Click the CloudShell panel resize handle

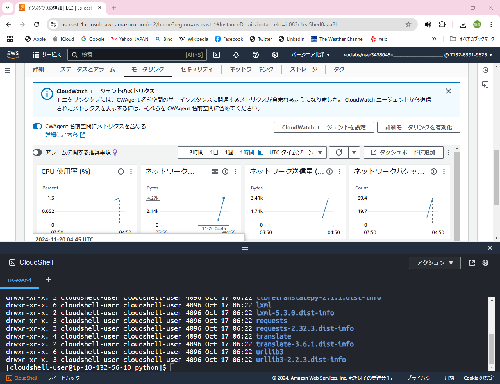click(245, 248)
